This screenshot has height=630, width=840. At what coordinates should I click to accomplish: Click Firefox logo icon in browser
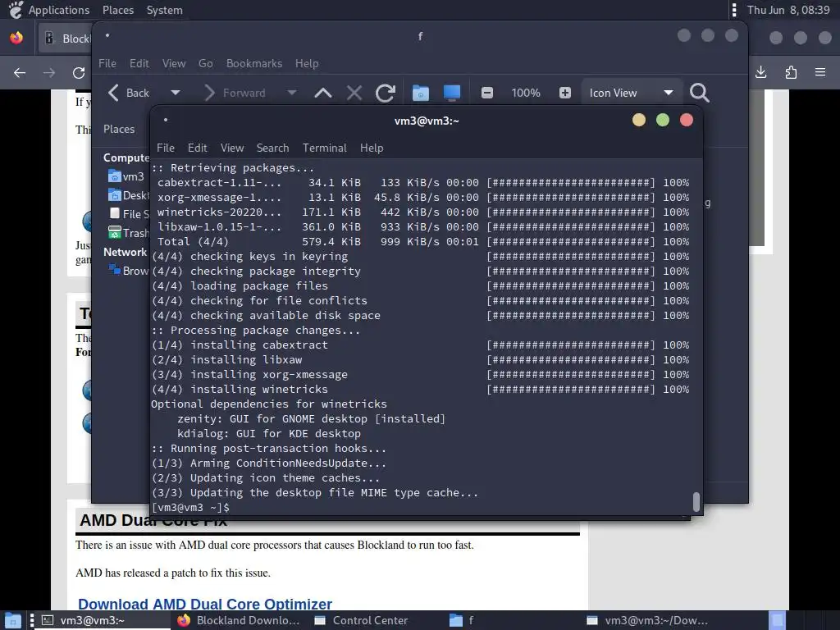16,38
